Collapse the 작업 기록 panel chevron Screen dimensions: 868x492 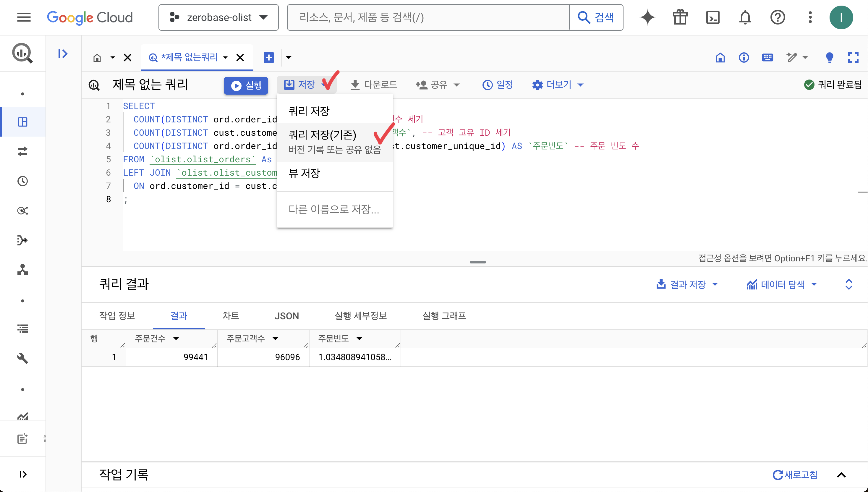[x=841, y=475]
